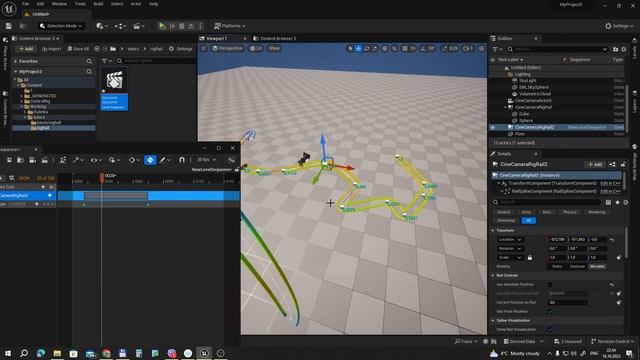Click the stop simulation button in main toolbar
640x360 pixels.
181,26
